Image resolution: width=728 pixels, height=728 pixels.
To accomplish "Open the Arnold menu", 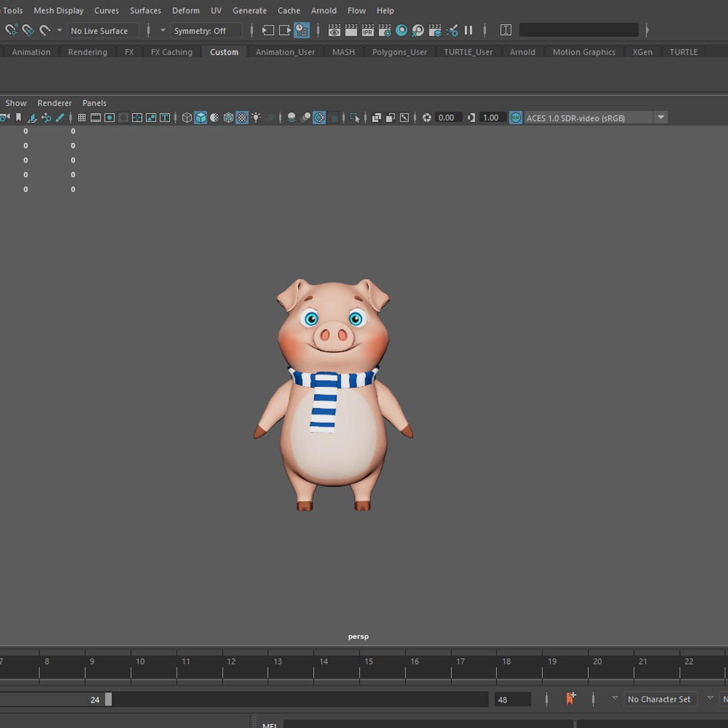I will [324, 10].
